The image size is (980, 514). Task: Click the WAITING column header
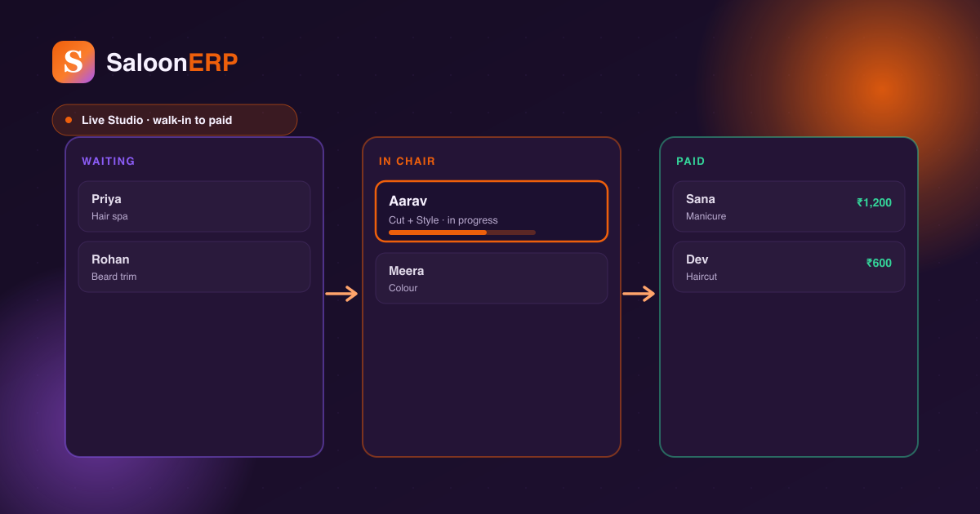click(x=109, y=162)
